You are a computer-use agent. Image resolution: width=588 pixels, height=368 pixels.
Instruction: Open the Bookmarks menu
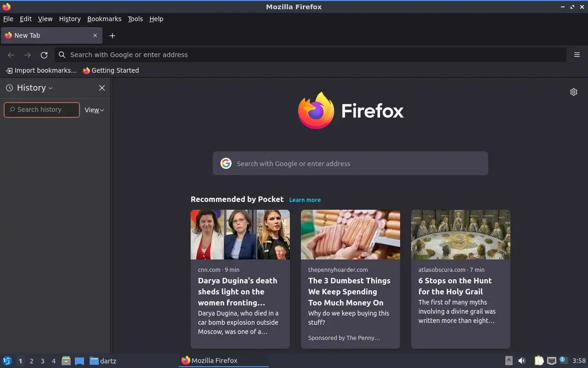tap(104, 19)
